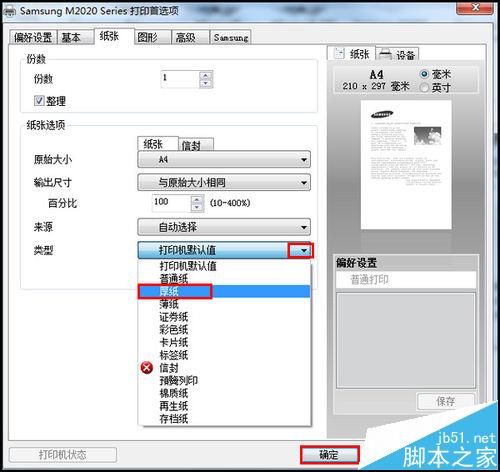Image resolution: width=500 pixels, height=472 pixels.
Task: Click the red error icon beside 信封
Action: tap(147, 368)
